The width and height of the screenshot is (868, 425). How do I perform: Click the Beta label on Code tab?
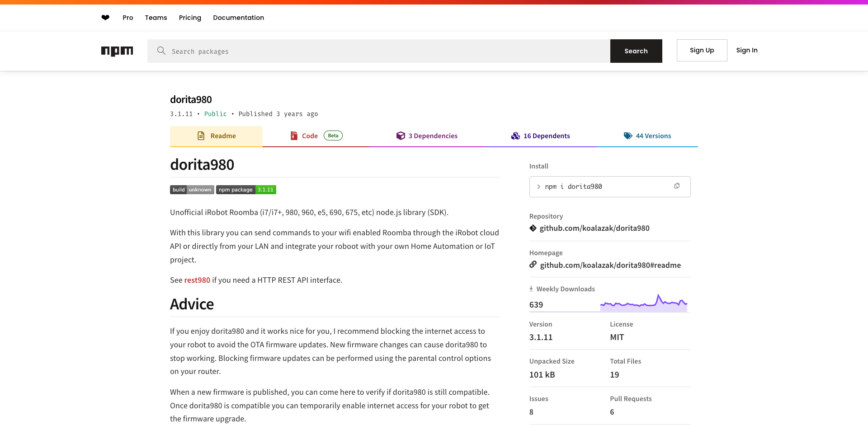point(333,135)
